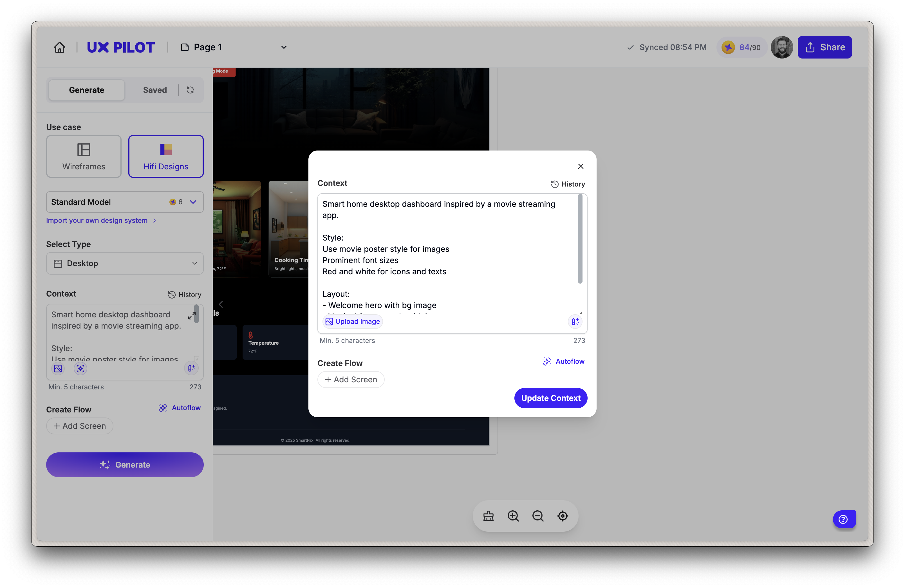Click the refresh icon beside Saved tab
Image resolution: width=905 pixels, height=588 pixels.
point(190,90)
